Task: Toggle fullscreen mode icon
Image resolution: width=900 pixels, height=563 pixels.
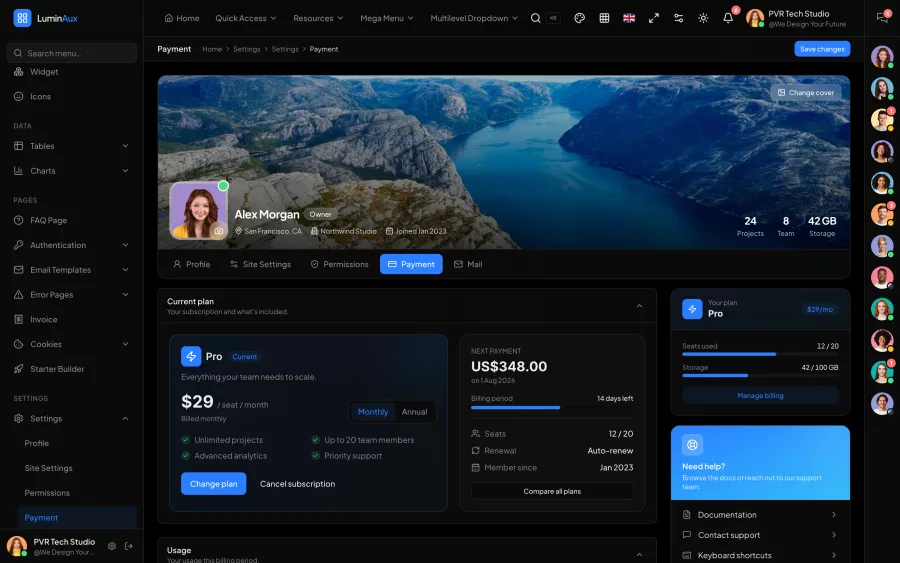Action: click(654, 18)
